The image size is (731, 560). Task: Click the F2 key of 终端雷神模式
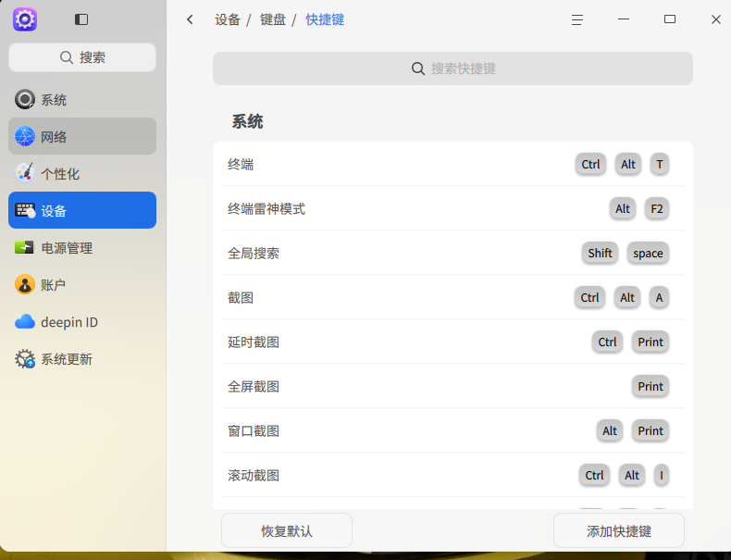pyautogui.click(x=656, y=208)
